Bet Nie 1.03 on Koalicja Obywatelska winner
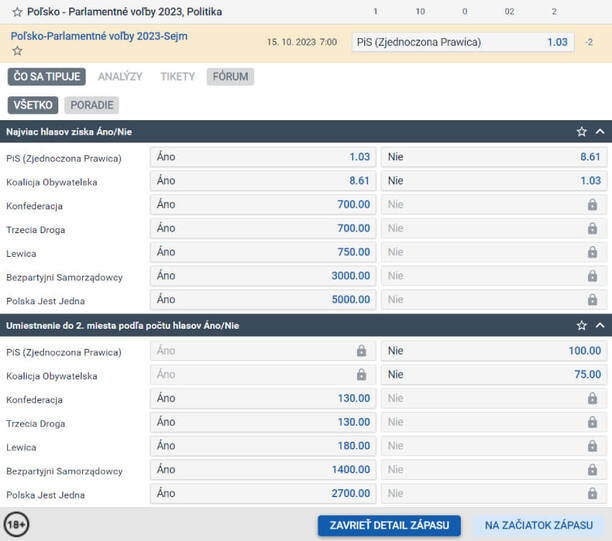 click(x=494, y=181)
